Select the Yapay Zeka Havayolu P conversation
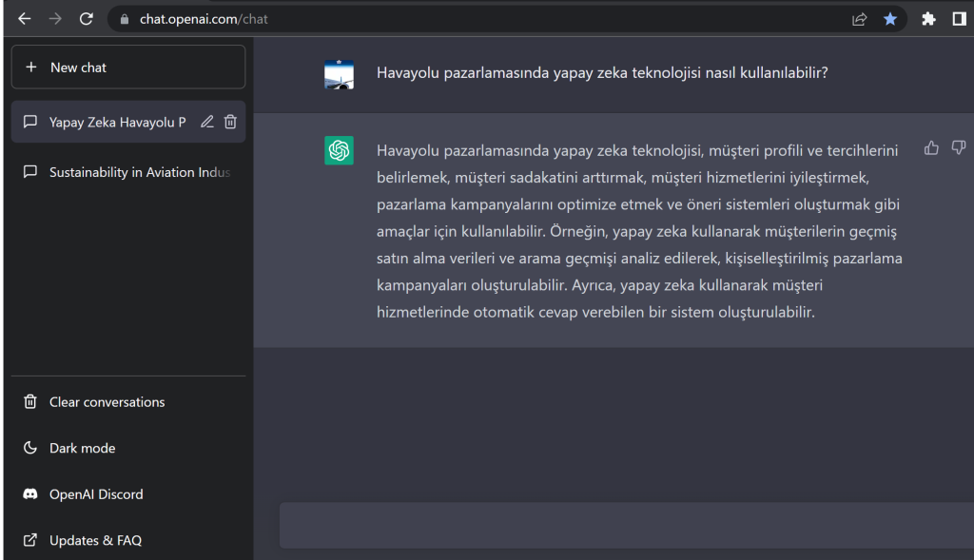 tap(106, 122)
